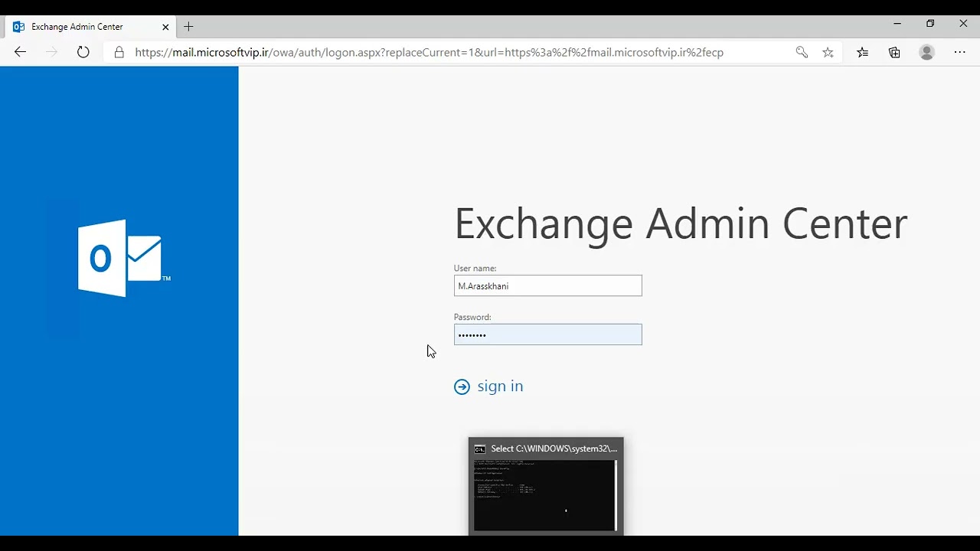Open the browser Settings and more menu
Image resolution: width=980 pixels, height=551 pixels.
tap(960, 52)
